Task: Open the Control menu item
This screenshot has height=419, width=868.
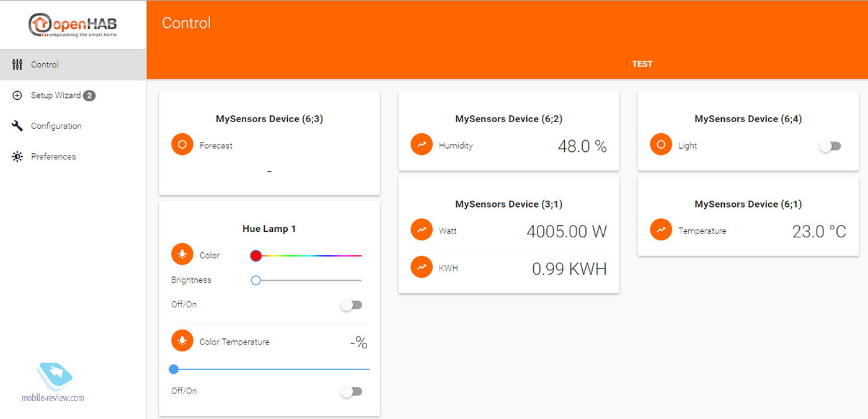Action: point(73,64)
